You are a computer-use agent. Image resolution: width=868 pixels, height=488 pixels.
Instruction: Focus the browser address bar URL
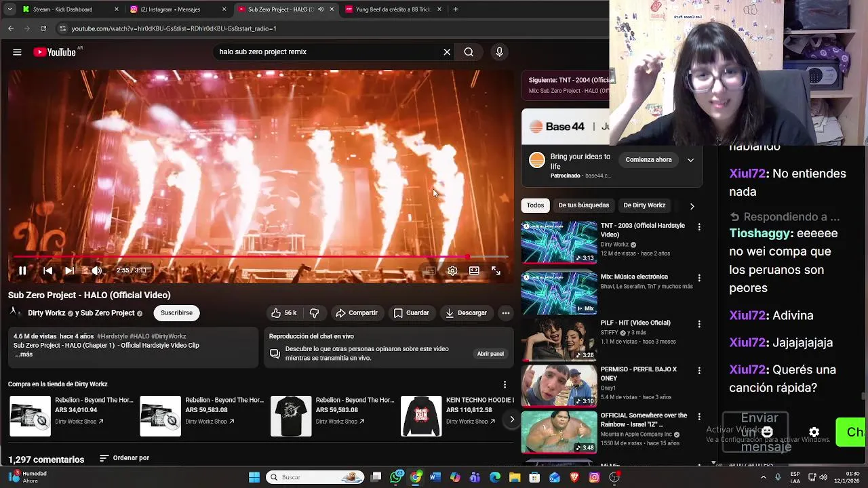click(x=174, y=28)
